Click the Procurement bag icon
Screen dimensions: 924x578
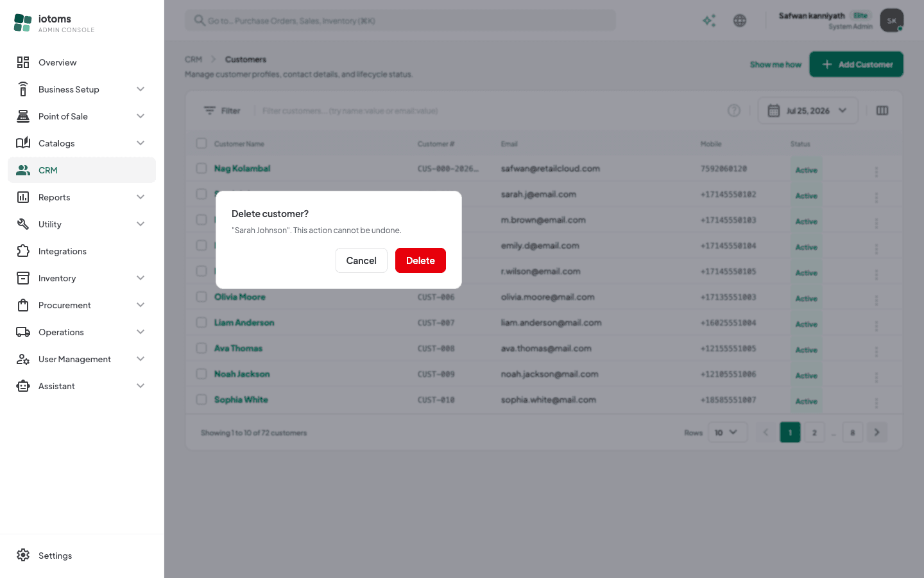coord(23,305)
